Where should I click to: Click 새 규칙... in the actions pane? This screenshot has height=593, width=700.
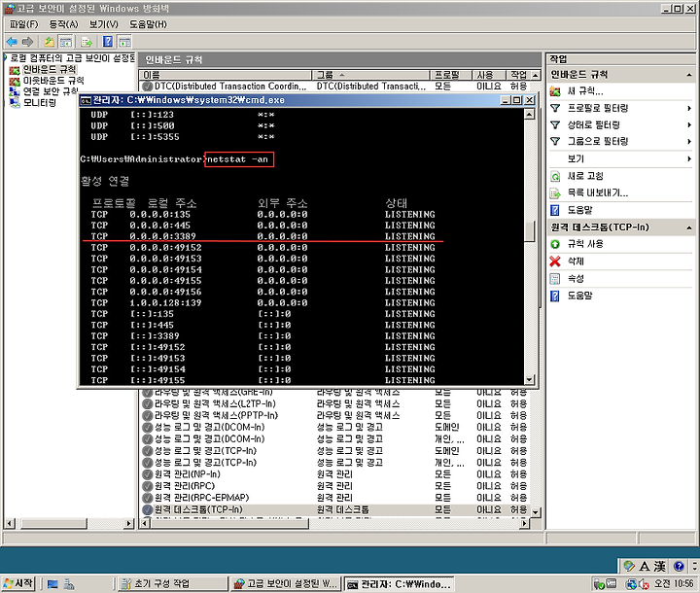(585, 91)
